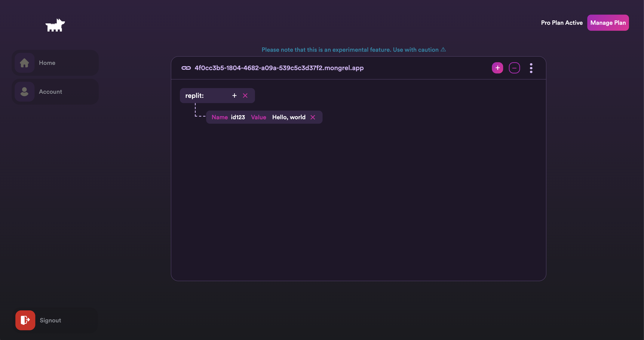Click the id123 name field
The width and height of the screenshot is (644, 340).
(x=238, y=117)
